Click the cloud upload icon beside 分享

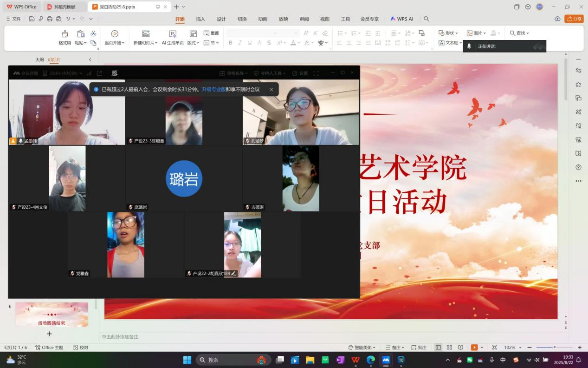(x=557, y=19)
